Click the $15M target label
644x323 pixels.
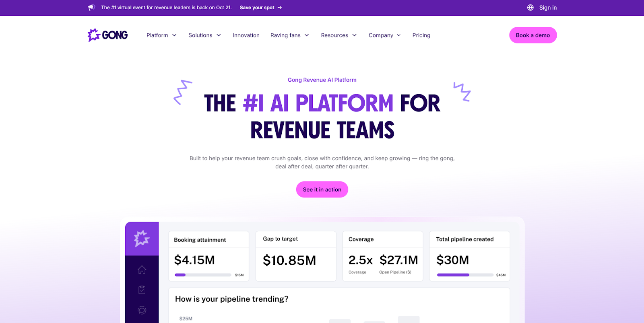coord(239,275)
